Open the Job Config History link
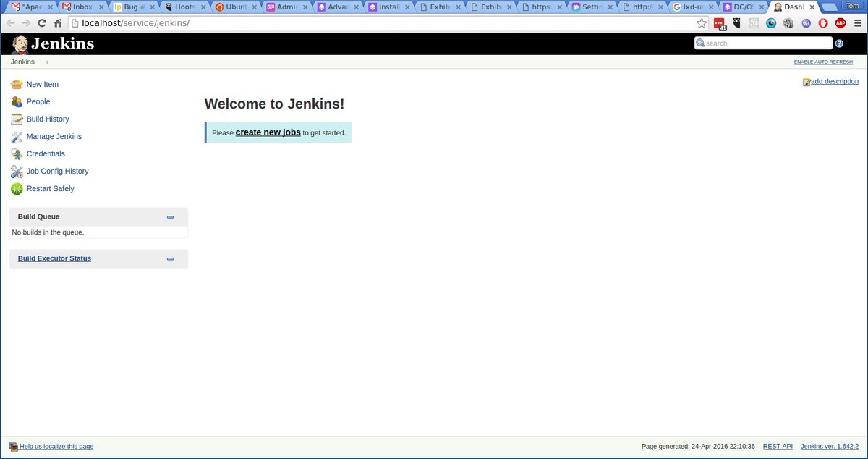Screen dimensions: 868x459 pyautogui.click(x=58, y=172)
